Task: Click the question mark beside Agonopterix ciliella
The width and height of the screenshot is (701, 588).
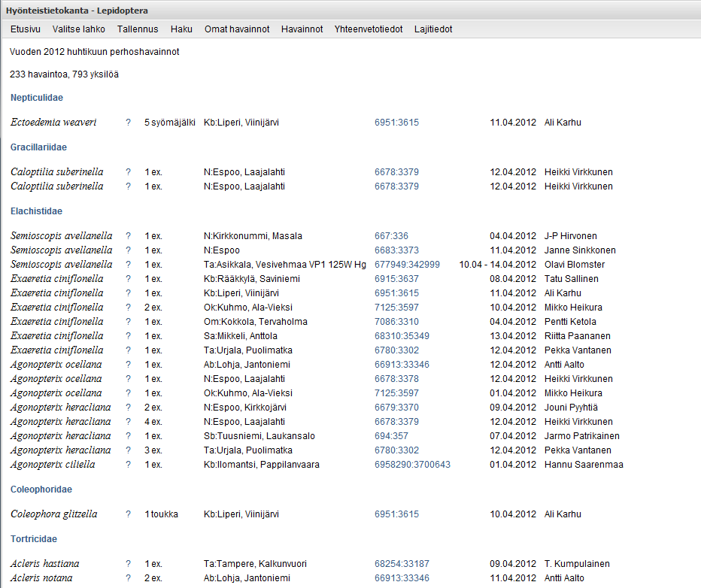Action: coord(129,465)
